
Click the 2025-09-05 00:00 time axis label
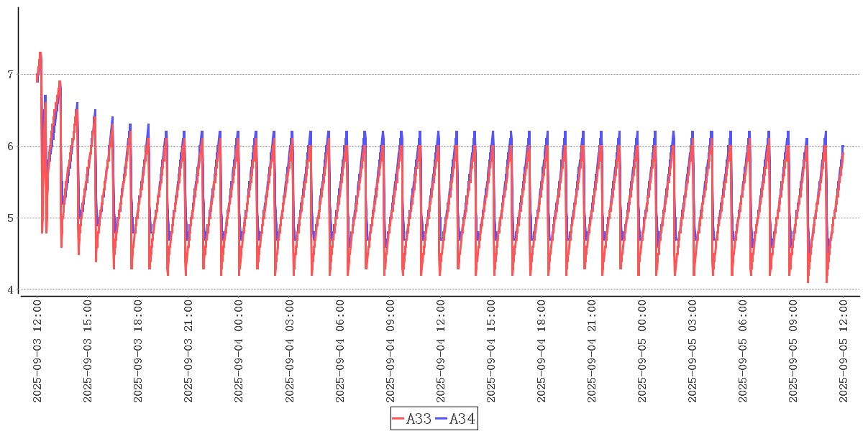point(642,351)
